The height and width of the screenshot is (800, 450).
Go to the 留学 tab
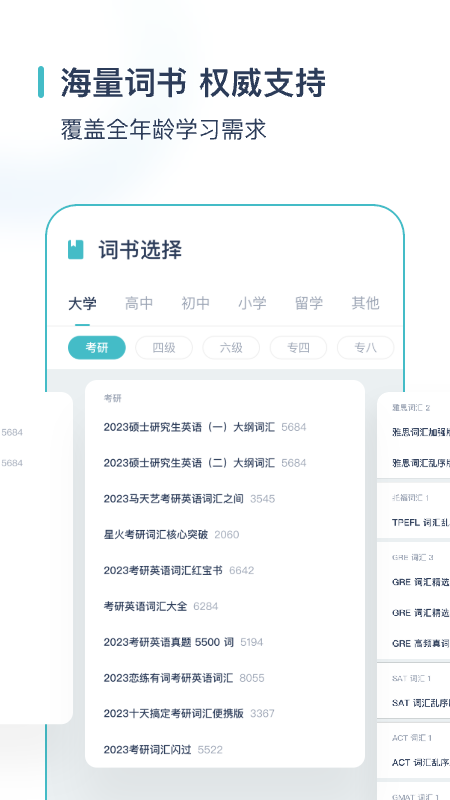309,304
